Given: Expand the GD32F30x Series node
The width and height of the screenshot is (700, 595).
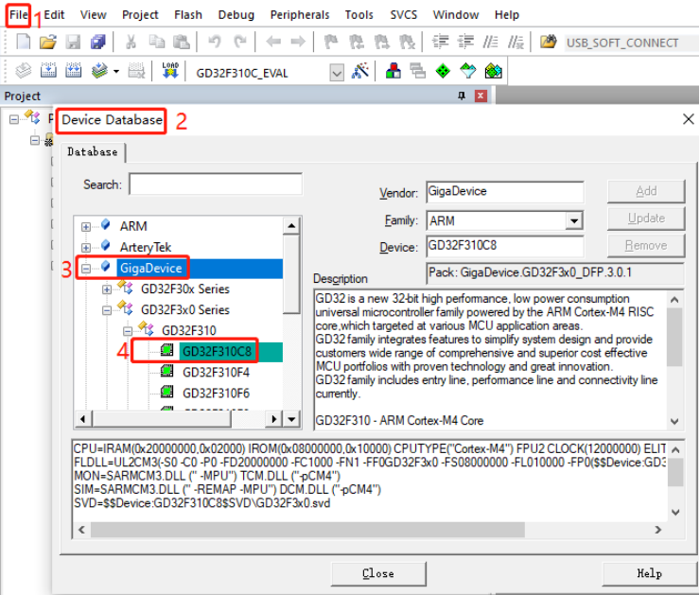Looking at the screenshot, I should (x=107, y=289).
